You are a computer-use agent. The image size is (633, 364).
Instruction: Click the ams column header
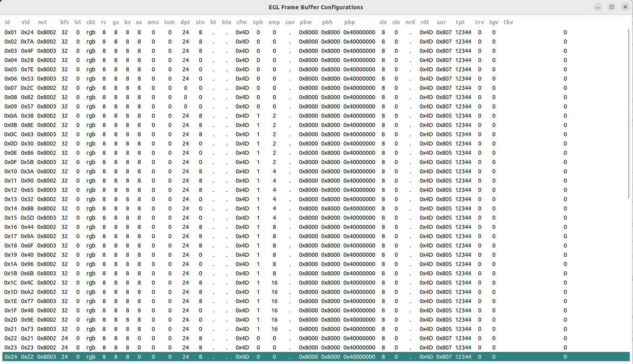[x=153, y=22]
